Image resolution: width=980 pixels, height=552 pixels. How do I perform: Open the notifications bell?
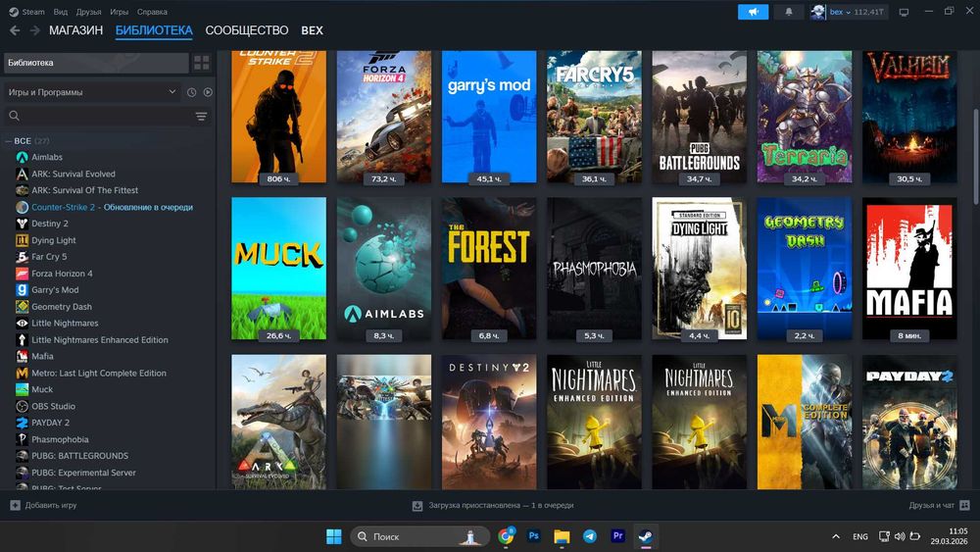coord(789,12)
